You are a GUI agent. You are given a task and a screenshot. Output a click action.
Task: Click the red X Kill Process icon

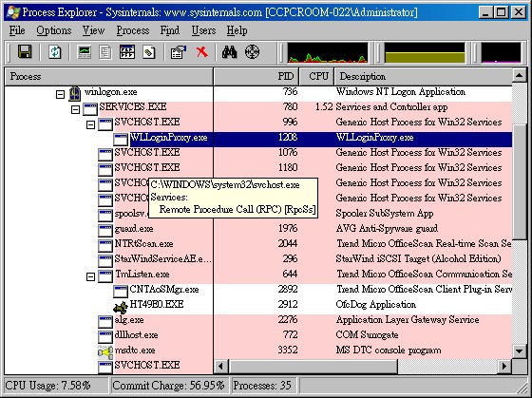(x=201, y=52)
